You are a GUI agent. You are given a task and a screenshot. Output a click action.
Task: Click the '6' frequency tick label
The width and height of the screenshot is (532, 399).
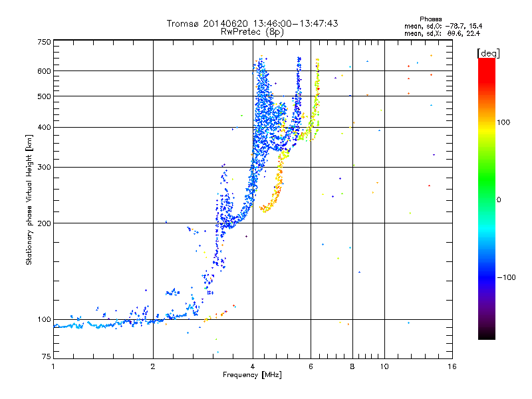click(311, 366)
